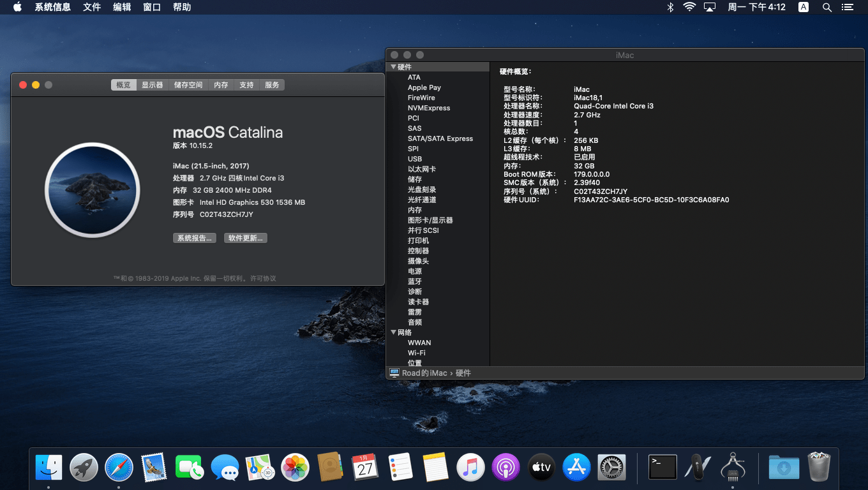Switch to the 服务 tab
Image resolution: width=868 pixels, height=490 pixels.
click(x=273, y=85)
